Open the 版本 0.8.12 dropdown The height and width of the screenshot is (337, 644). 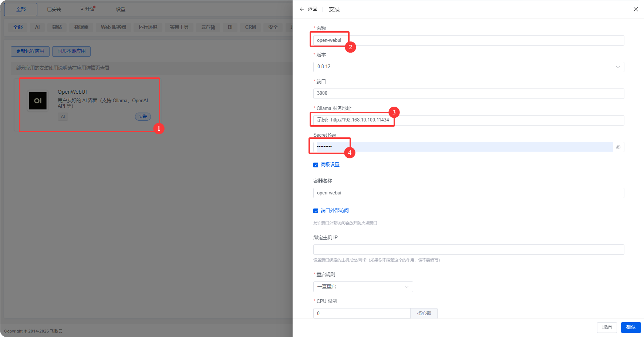coord(468,67)
